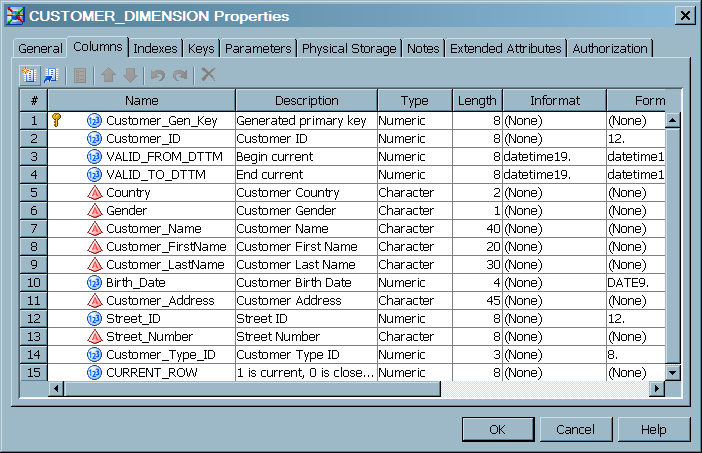Screen dimensions: 702x453
Task: Click the move column up arrow icon
Action: point(109,75)
